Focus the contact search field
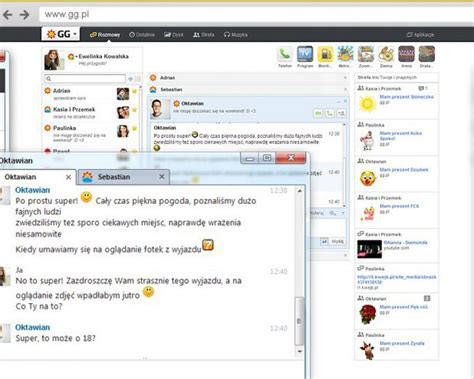Image resolution: width=474 pixels, height=379 pixels. (x=85, y=79)
